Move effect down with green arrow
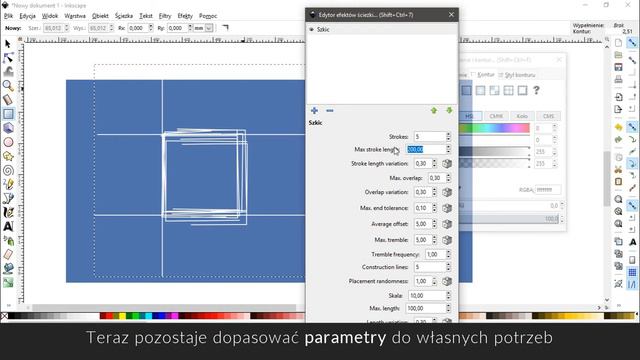Viewport: 640px width, 360px height. point(449,111)
